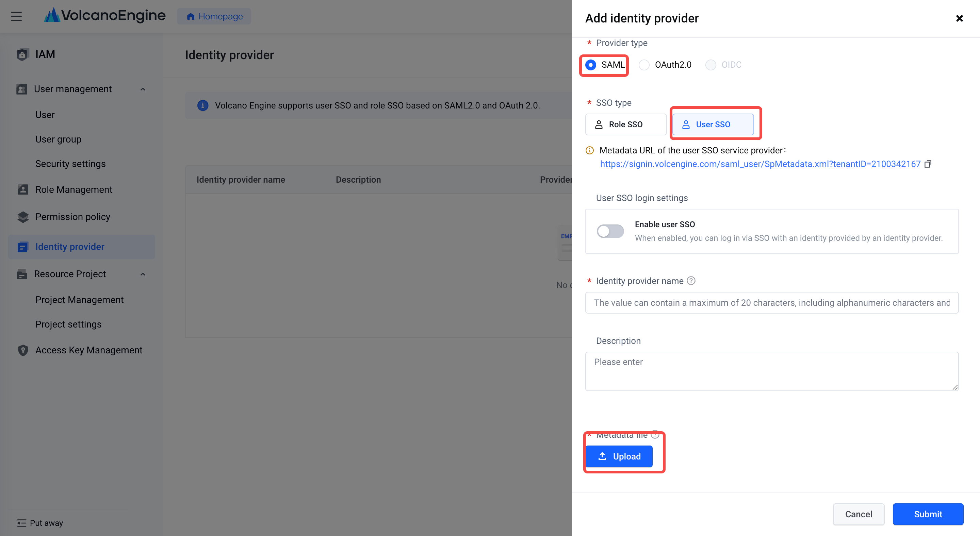Click the Access Key Management shield icon
The height and width of the screenshot is (536, 980).
(23, 350)
